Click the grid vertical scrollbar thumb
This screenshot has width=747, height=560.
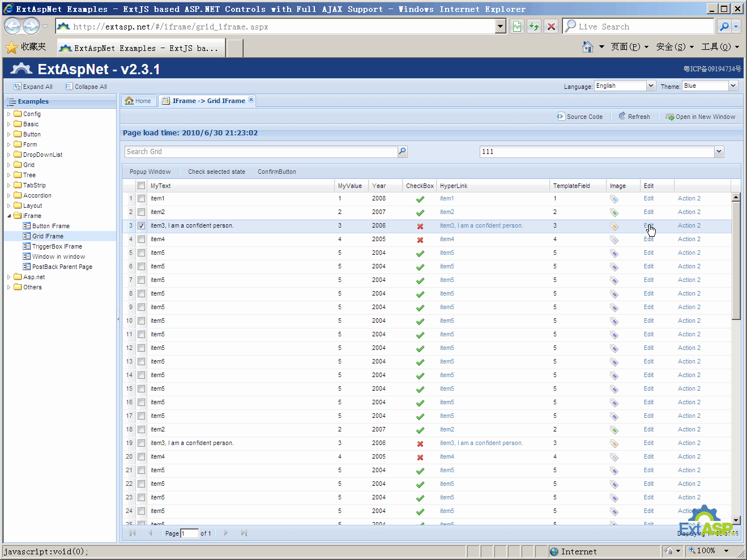(x=736, y=260)
